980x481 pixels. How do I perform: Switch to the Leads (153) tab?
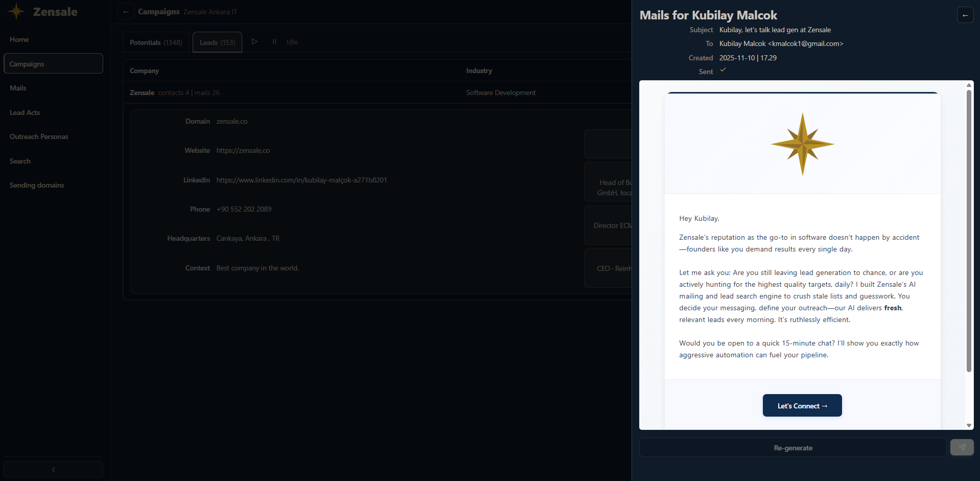point(217,42)
